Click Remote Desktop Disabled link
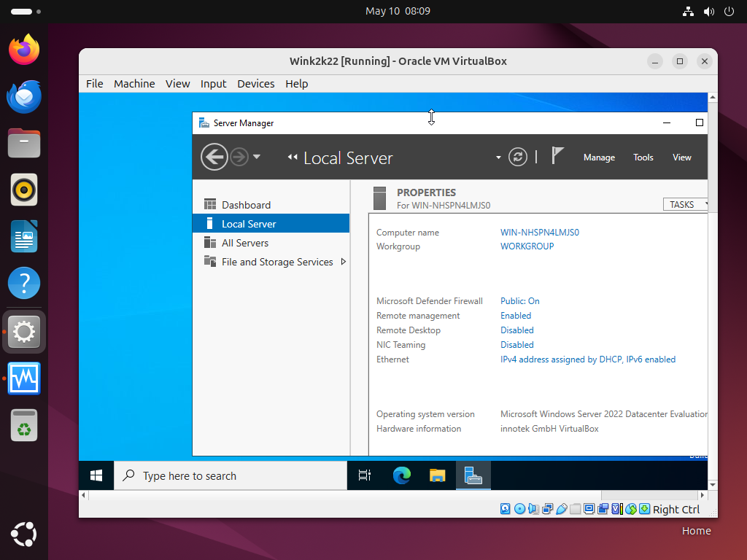The width and height of the screenshot is (747, 560). click(x=517, y=330)
